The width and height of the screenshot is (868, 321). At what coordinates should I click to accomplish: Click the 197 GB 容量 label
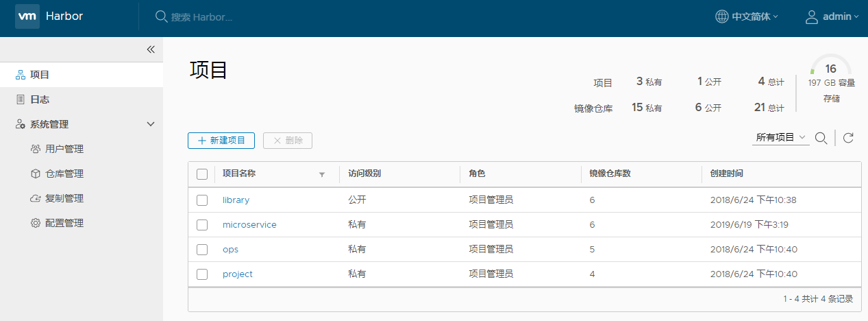pos(831,83)
